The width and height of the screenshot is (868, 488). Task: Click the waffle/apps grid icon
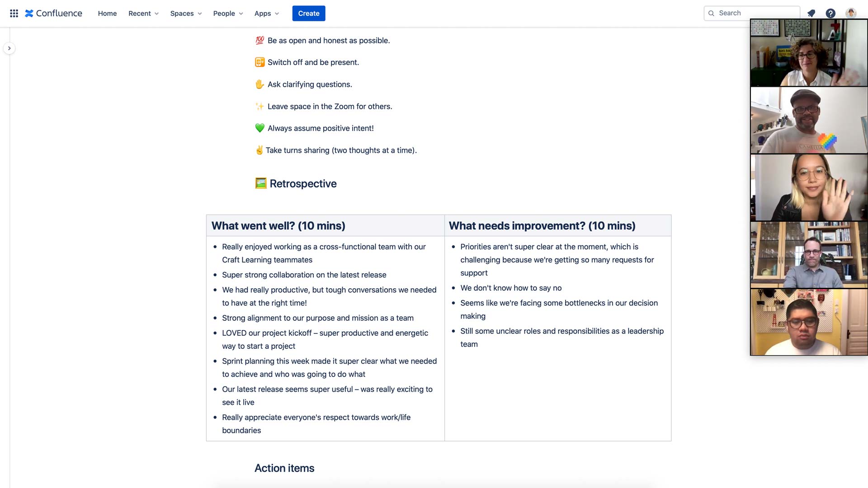(13, 13)
